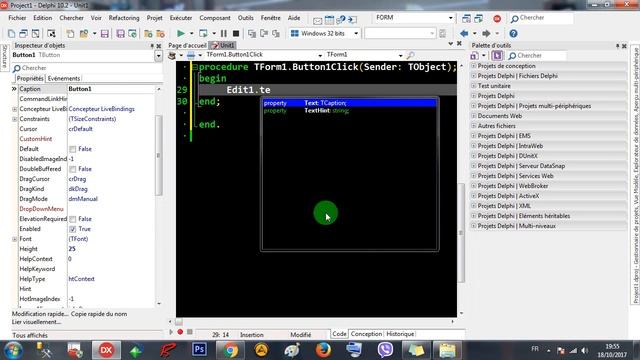Switch to the Evénements tab
This screenshot has height=360, width=640.
click(x=64, y=78)
